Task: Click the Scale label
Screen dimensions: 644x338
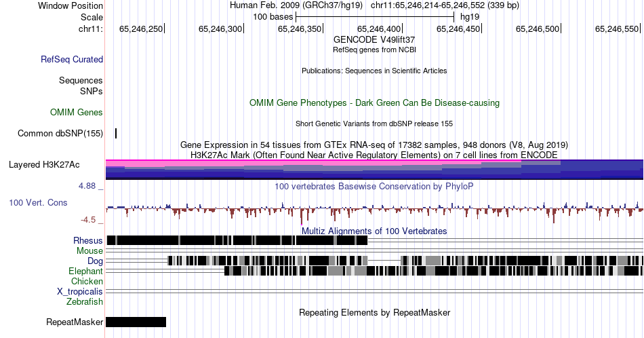Action: (x=92, y=17)
